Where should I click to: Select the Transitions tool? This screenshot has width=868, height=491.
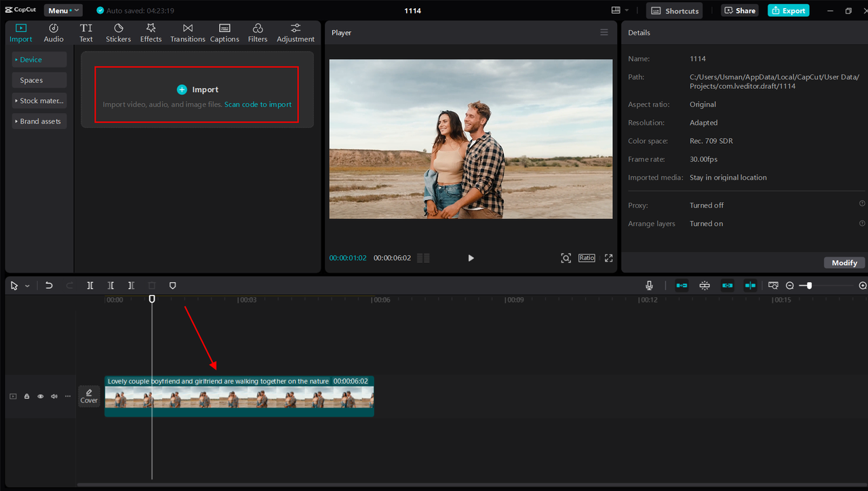click(187, 31)
